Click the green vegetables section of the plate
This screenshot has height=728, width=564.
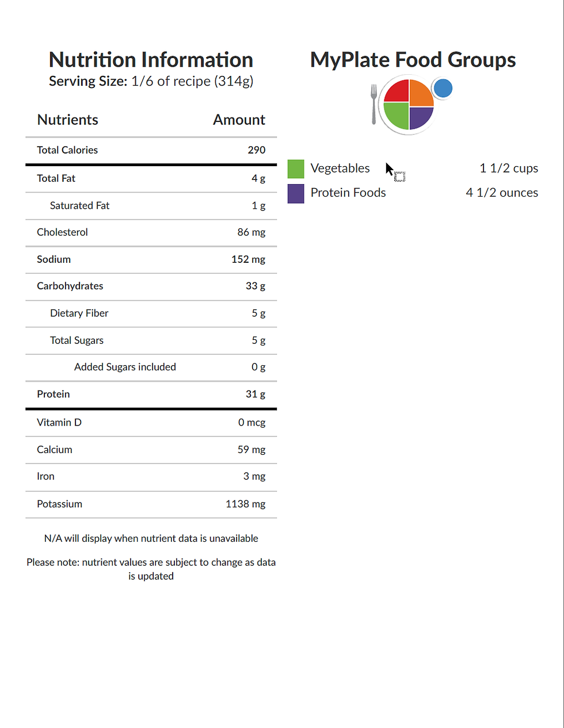(x=397, y=116)
